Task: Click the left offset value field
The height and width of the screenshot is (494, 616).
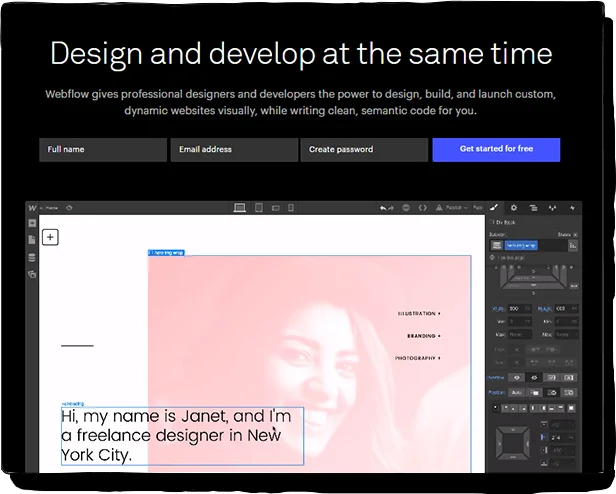Action: (562, 437)
